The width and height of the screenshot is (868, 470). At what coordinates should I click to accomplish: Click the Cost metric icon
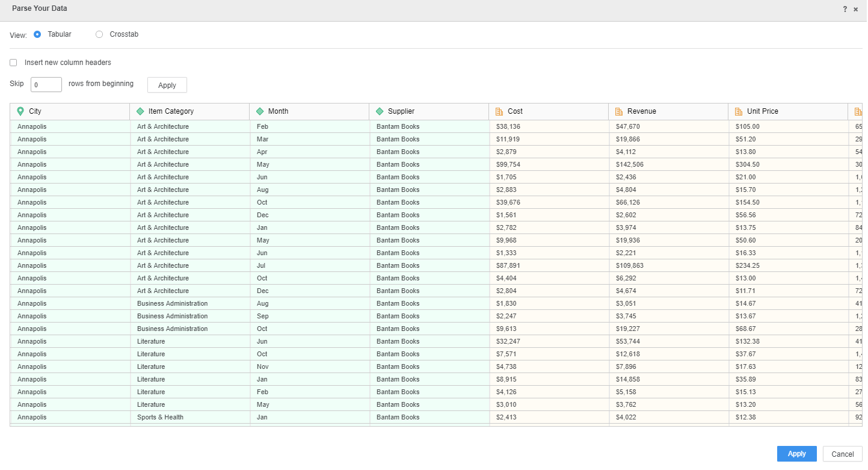click(x=499, y=111)
